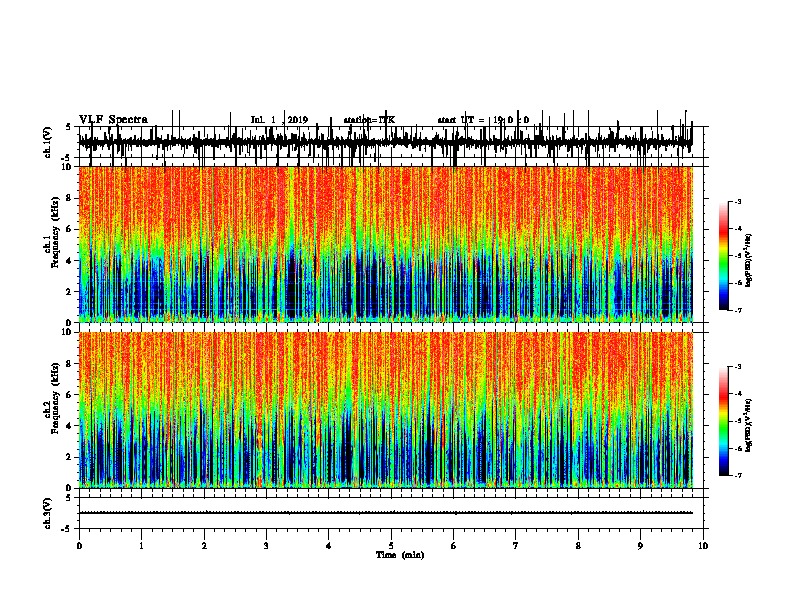
Task: Click the "-7" bottom value on ch.1 colorbar
Action: 737,310
